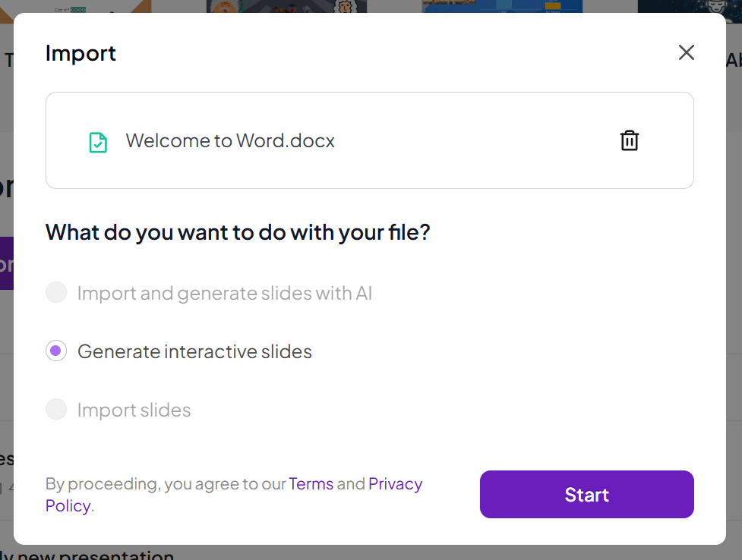
Task: Click the Import dialog title
Action: pyautogui.click(x=81, y=53)
